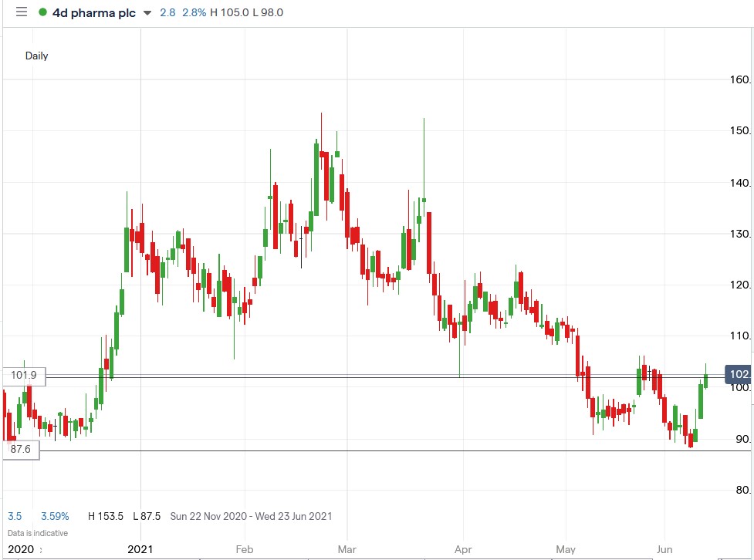
Task: Expand the Daily timeframe selector
Action: (x=37, y=56)
